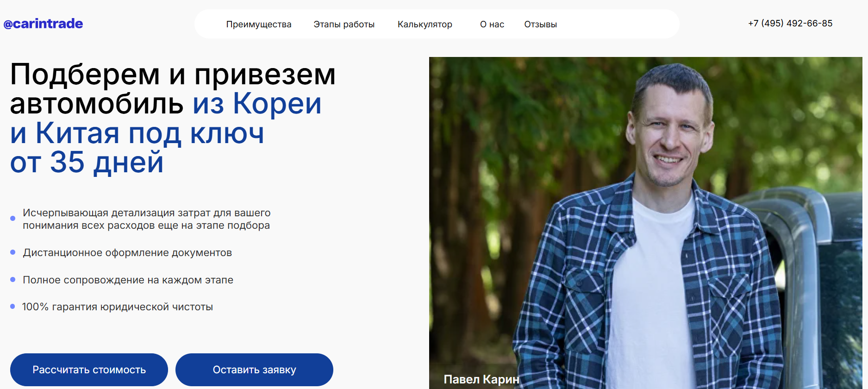868x389 pixels.
Task: Click the heading Подберем и привезем
Action: 173,74
